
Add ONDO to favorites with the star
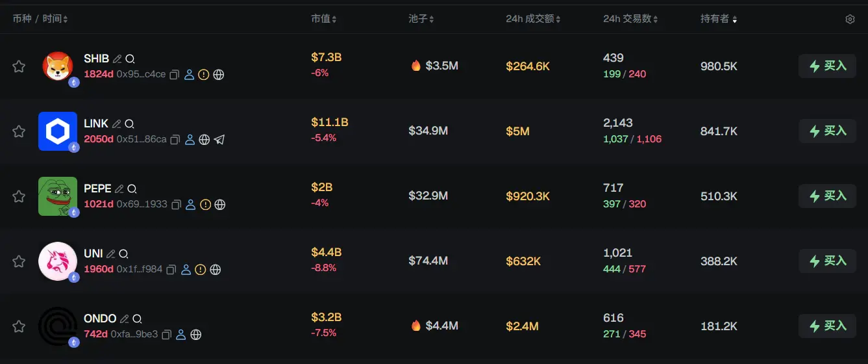click(19, 326)
